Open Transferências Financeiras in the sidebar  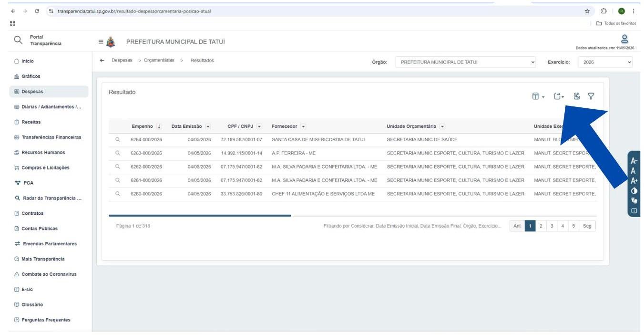(48, 137)
